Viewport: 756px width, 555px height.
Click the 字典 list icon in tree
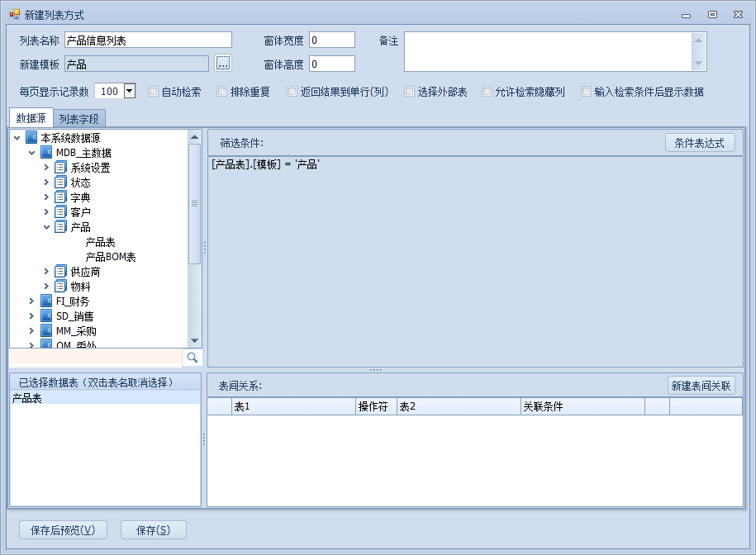[60, 197]
